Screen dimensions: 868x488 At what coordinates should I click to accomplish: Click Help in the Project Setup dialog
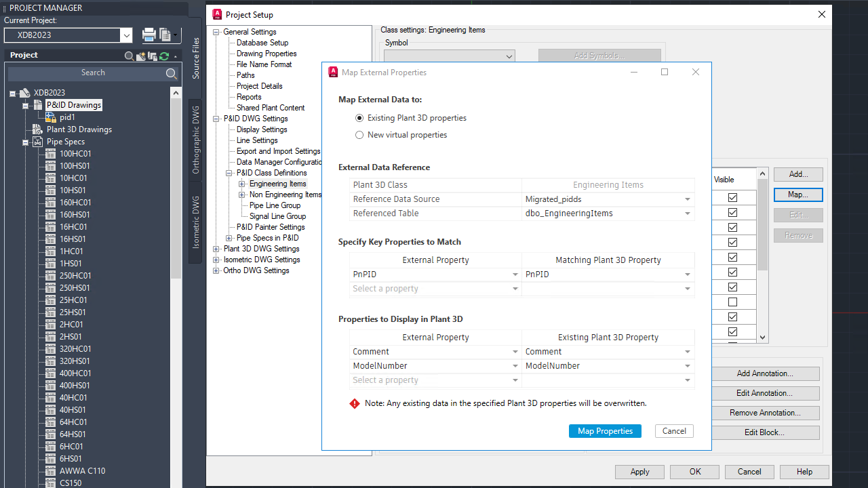[x=804, y=472]
